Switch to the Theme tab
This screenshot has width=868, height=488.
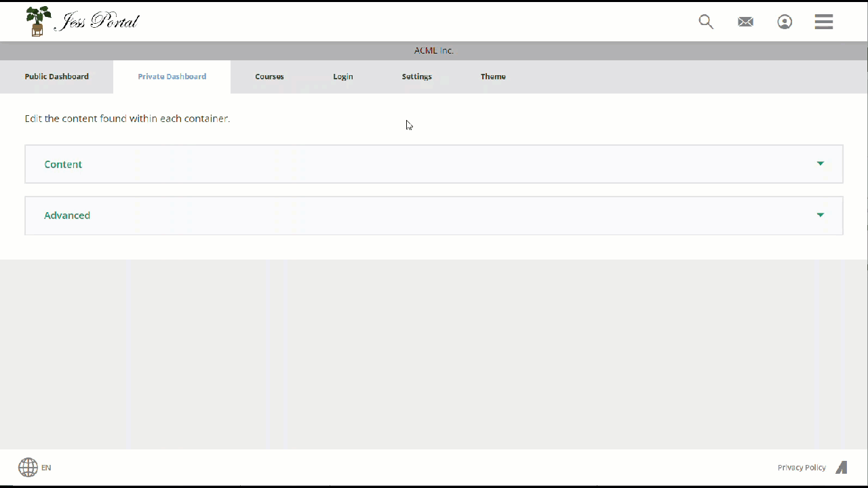[493, 77]
